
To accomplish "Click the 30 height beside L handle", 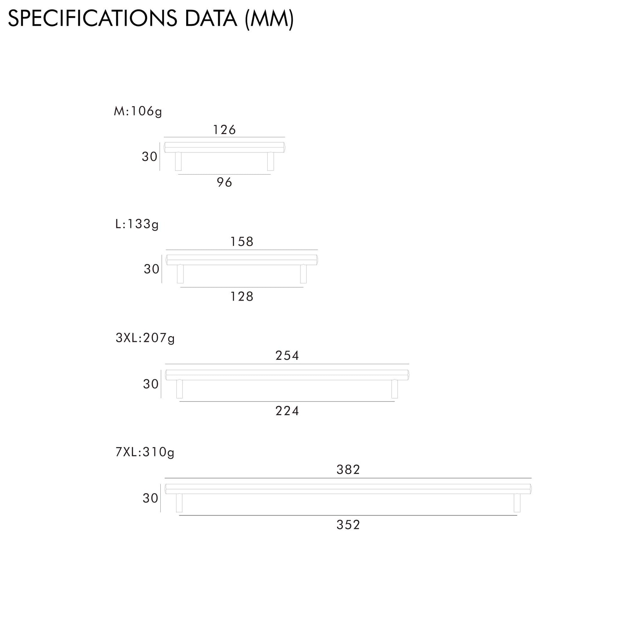I will pyautogui.click(x=151, y=269).
